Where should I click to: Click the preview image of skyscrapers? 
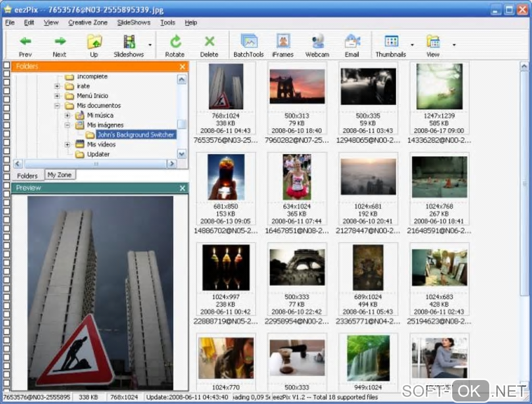[x=100, y=293]
